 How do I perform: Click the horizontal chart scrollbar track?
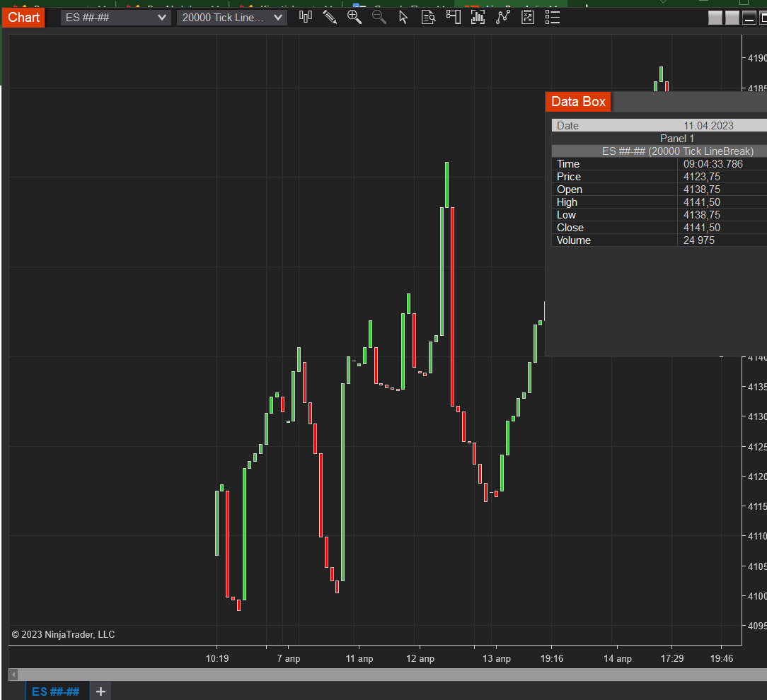point(391,675)
